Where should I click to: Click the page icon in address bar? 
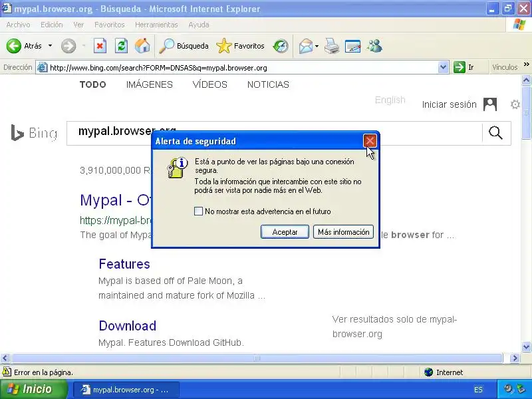(x=42, y=67)
